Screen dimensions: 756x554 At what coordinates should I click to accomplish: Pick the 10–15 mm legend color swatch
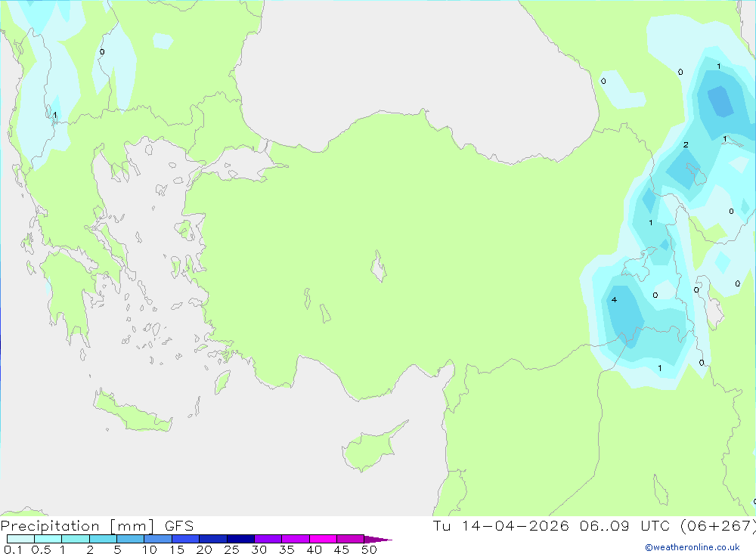(x=158, y=539)
